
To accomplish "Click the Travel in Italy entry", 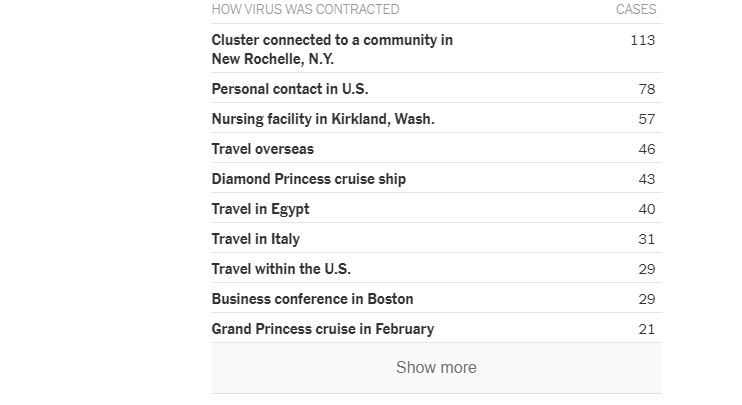I will (256, 239).
